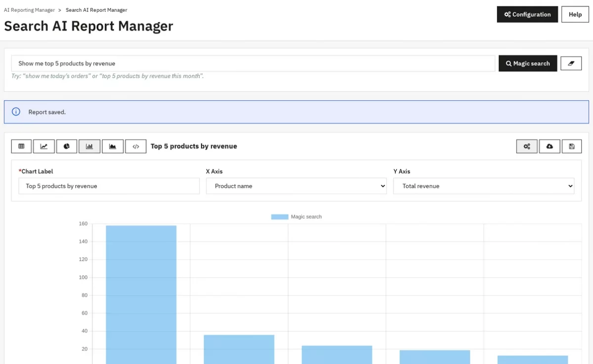Viewport: 593px width, 364px height.
Task: Switch to pie chart view
Action: [67, 146]
